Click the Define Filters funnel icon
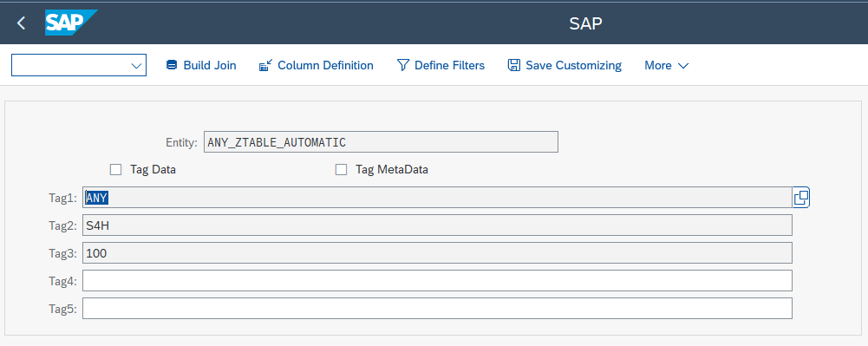868x346 pixels. point(402,65)
